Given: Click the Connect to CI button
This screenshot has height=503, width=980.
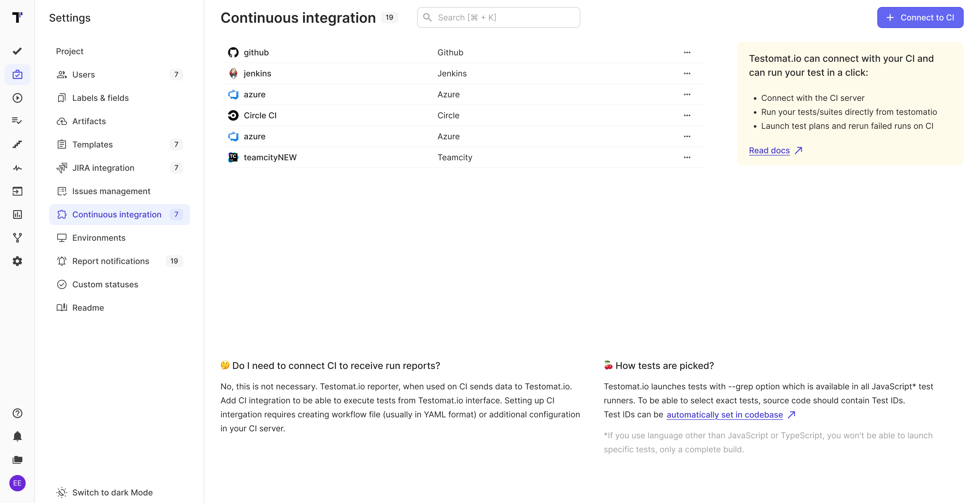Looking at the screenshot, I should coord(920,17).
